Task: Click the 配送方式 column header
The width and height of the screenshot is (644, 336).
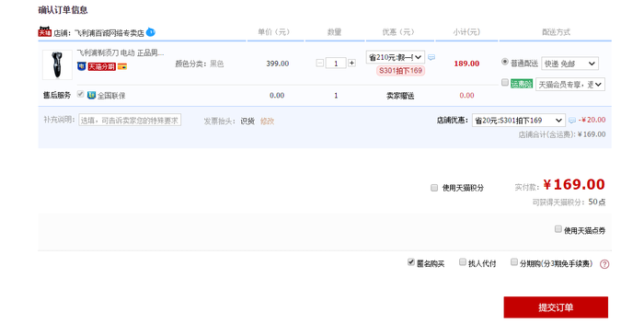Action: (x=556, y=32)
